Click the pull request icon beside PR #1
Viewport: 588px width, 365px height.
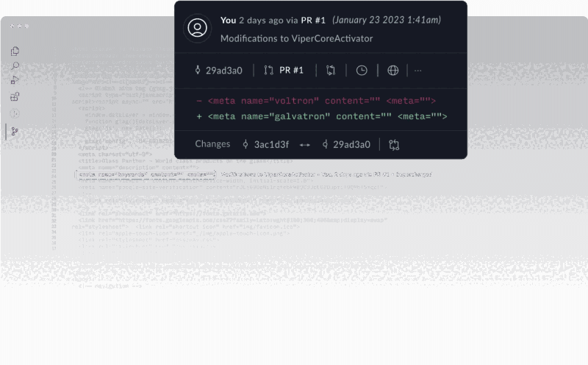(x=268, y=70)
